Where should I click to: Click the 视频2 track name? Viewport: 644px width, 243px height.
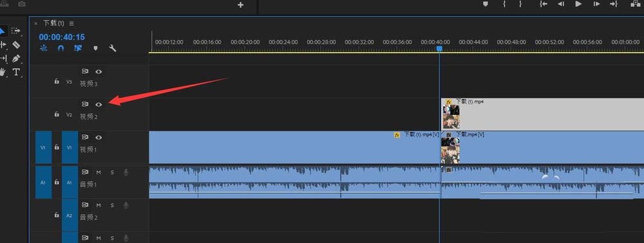click(x=89, y=117)
